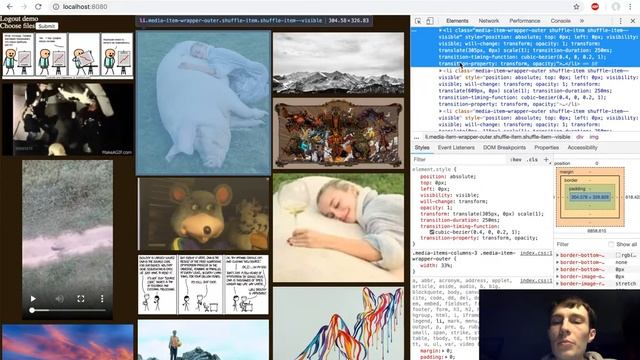
Task: Switch to the Elements tab
Action: pyautogui.click(x=457, y=21)
